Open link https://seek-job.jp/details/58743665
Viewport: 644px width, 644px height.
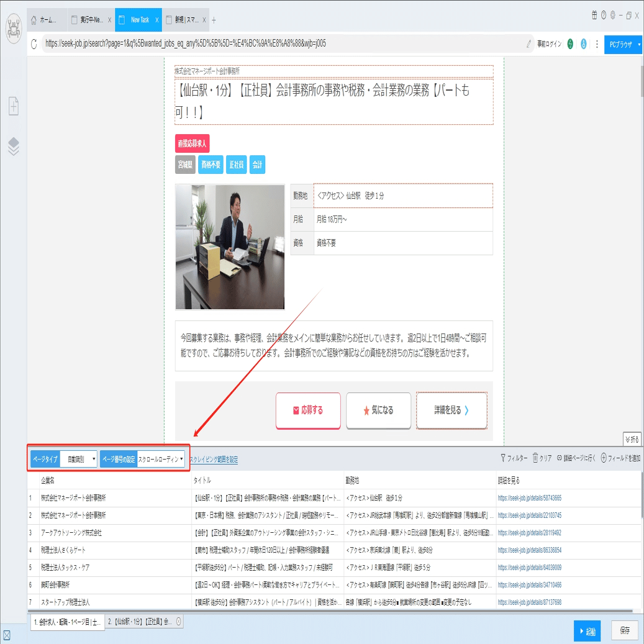click(529, 498)
